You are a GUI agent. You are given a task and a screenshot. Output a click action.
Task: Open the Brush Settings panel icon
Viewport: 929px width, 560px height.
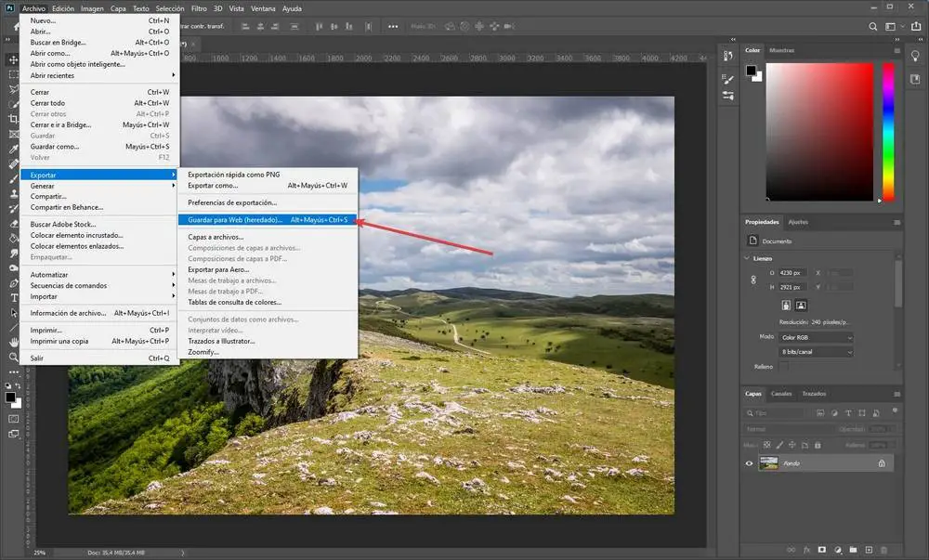click(728, 79)
